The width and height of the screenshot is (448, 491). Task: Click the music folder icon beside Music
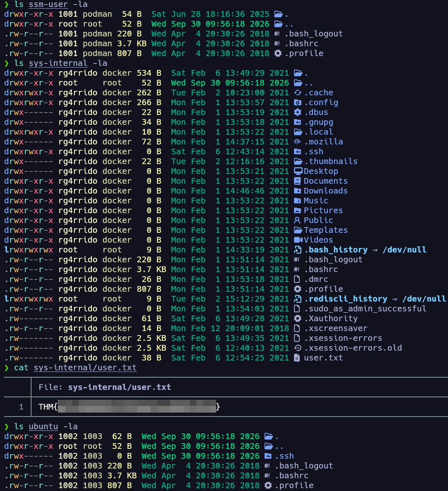pyautogui.click(x=298, y=201)
